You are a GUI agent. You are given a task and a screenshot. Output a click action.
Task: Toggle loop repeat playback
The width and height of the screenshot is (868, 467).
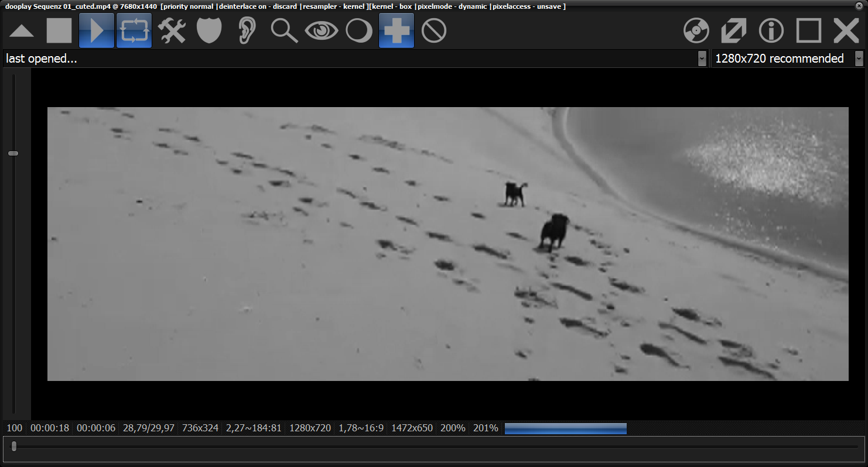pyautogui.click(x=134, y=30)
